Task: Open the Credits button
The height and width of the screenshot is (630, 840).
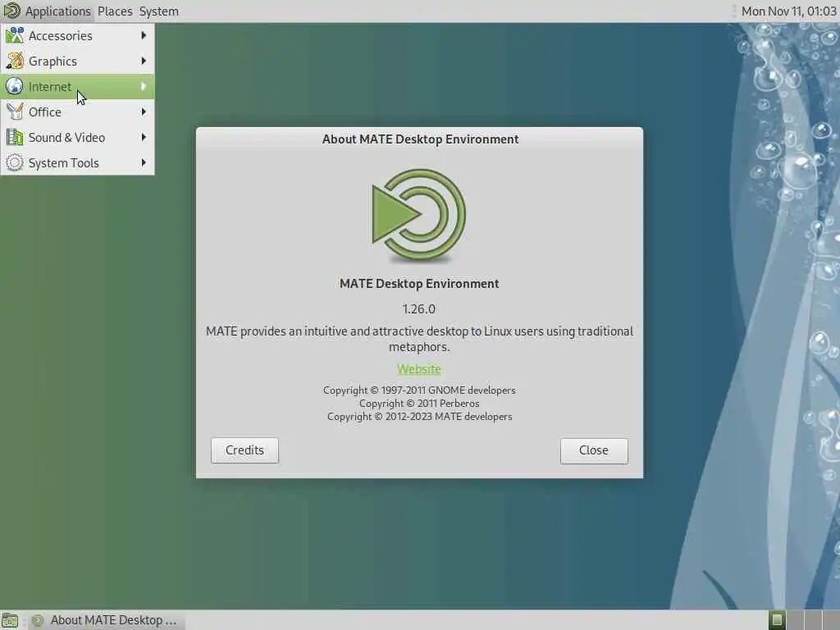Action: 244,450
